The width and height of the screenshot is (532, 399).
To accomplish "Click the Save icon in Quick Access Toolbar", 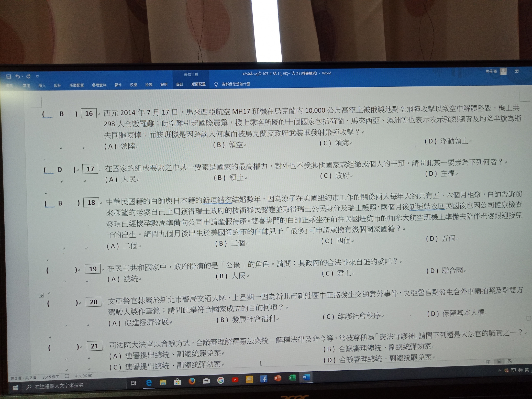I will pyautogui.click(x=9, y=76).
